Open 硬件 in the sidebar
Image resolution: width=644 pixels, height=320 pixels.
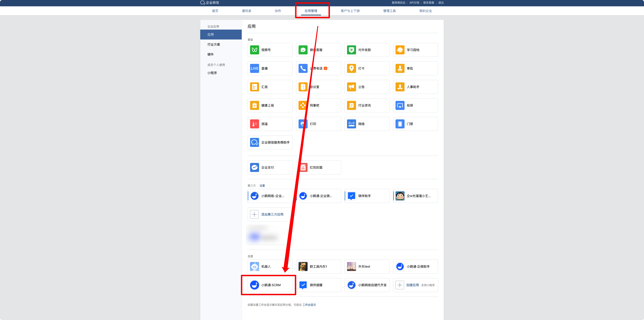coord(211,54)
